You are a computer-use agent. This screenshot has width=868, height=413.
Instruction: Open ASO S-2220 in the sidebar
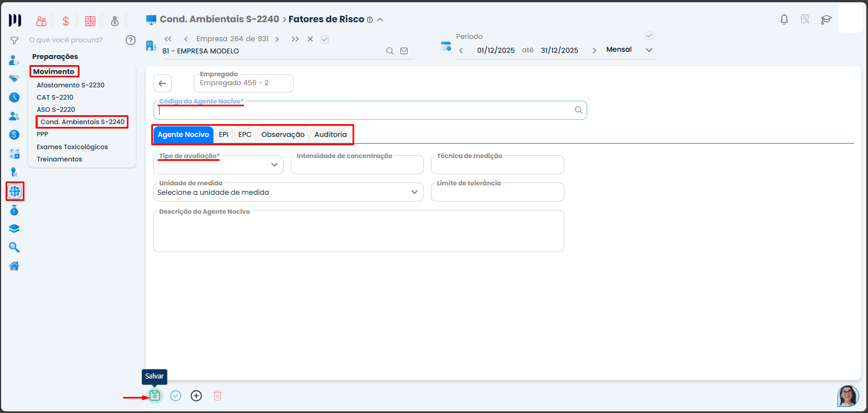click(56, 110)
